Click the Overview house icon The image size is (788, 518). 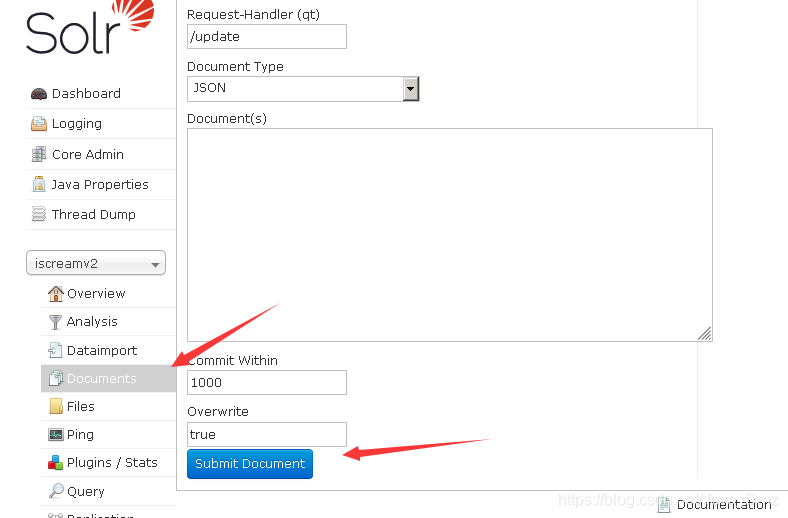(x=55, y=293)
